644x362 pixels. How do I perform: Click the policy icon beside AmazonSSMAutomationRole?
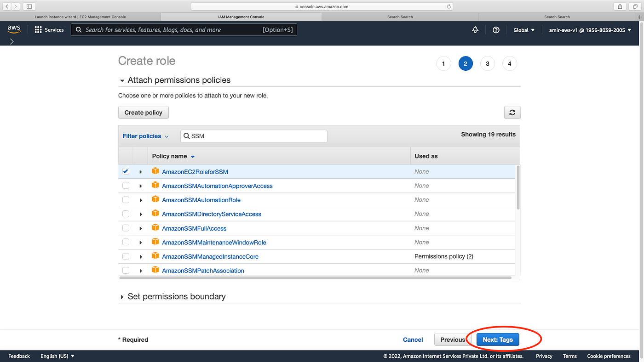[x=155, y=199]
